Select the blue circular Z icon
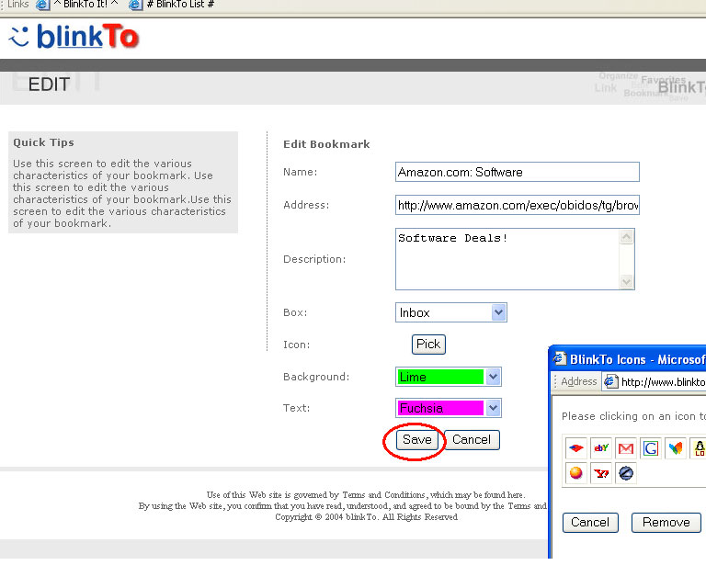The image size is (706, 588). (x=626, y=474)
